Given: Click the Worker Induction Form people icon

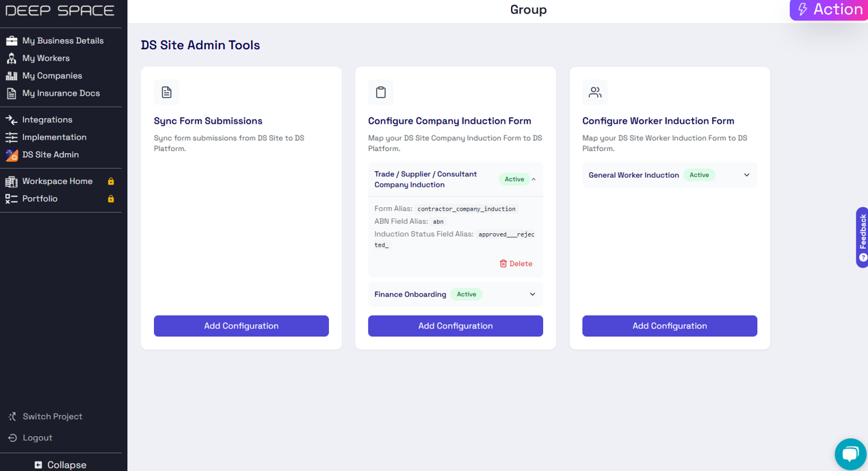Looking at the screenshot, I should pyautogui.click(x=595, y=92).
